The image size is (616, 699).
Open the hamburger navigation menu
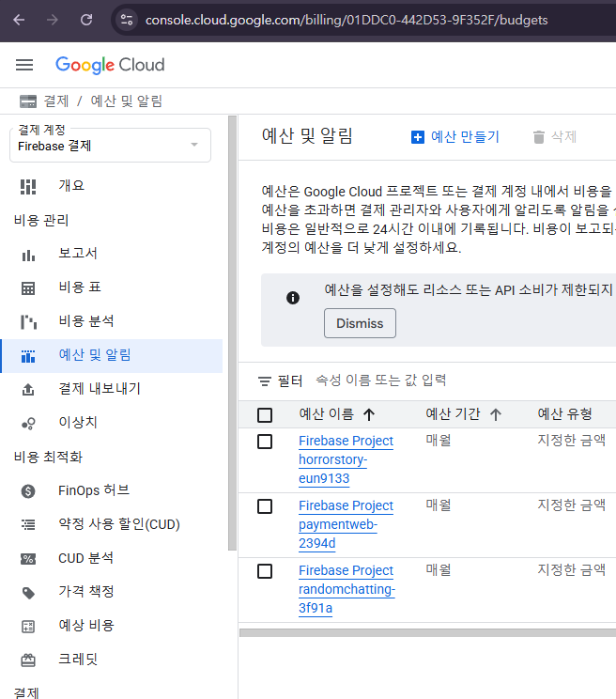click(24, 65)
